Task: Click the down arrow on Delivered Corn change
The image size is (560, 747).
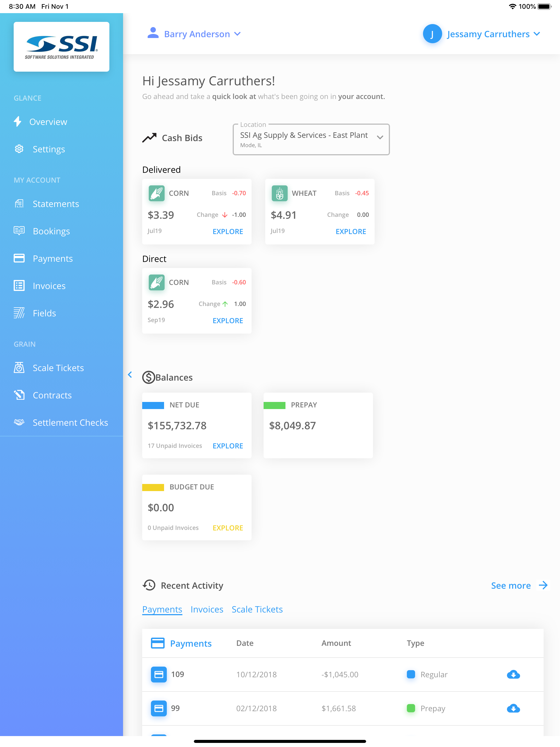Action: (225, 215)
